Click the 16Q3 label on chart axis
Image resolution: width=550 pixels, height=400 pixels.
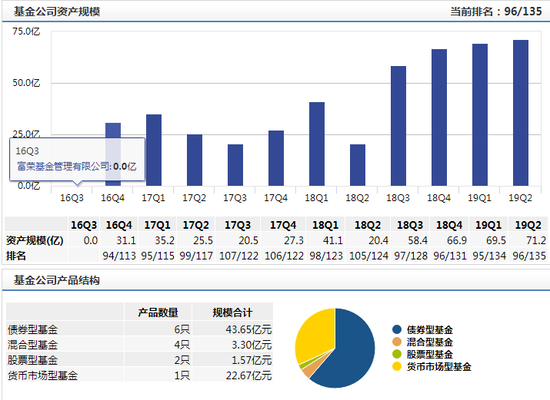click(72, 198)
